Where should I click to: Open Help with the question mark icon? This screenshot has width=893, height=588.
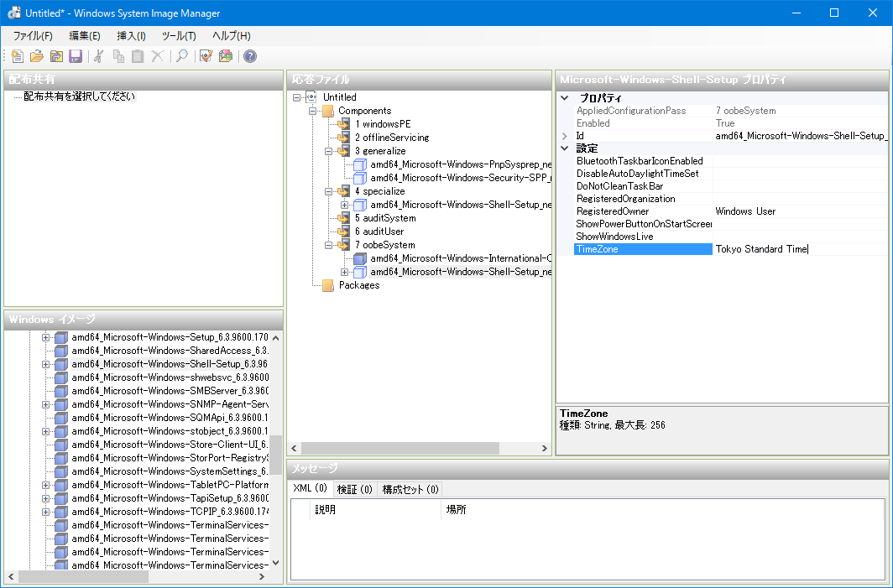pos(250,56)
